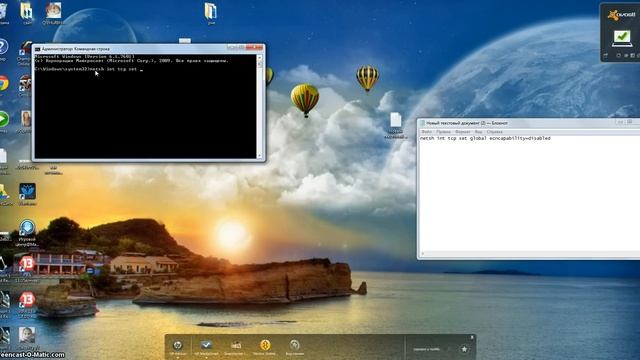Select the blue butterfly desktop icon
Screen dimensions: 640x360
pos(27,191)
